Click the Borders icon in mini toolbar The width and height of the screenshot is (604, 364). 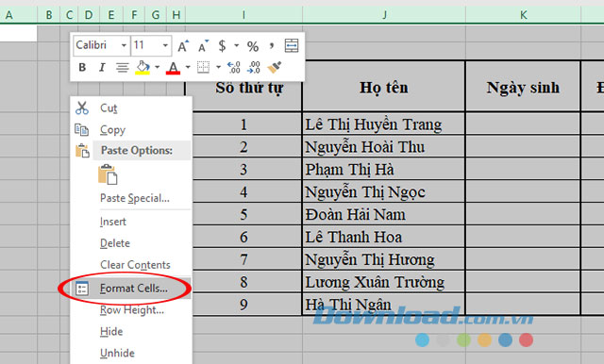(x=204, y=67)
